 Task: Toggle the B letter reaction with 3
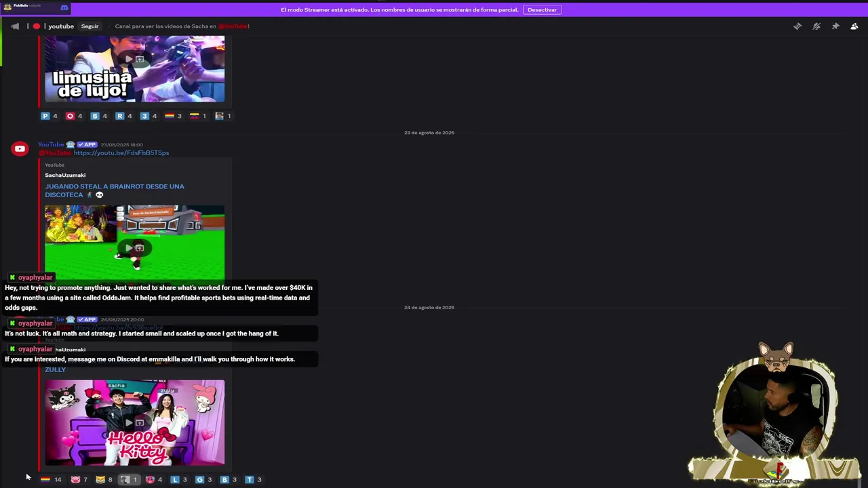pyautogui.click(x=229, y=479)
